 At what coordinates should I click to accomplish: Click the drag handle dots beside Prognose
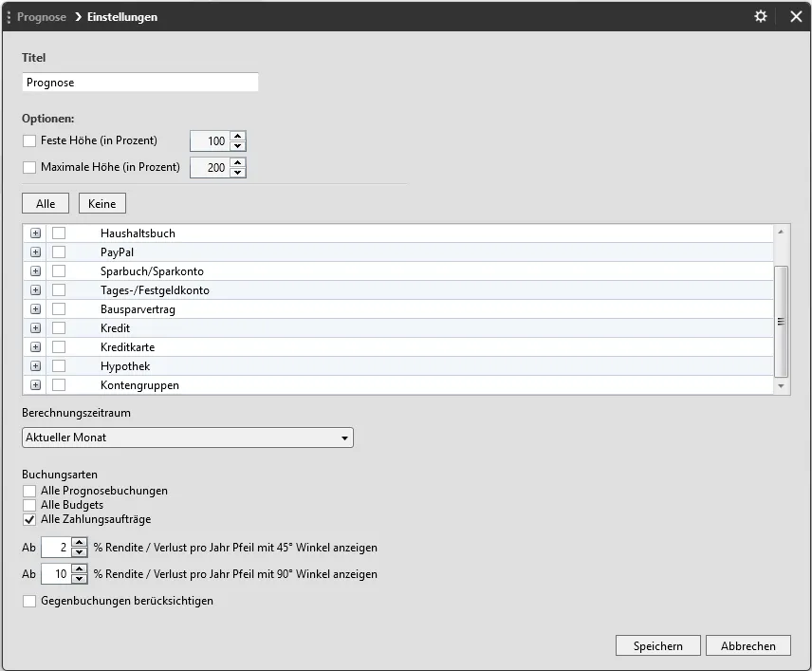pyautogui.click(x=9, y=17)
